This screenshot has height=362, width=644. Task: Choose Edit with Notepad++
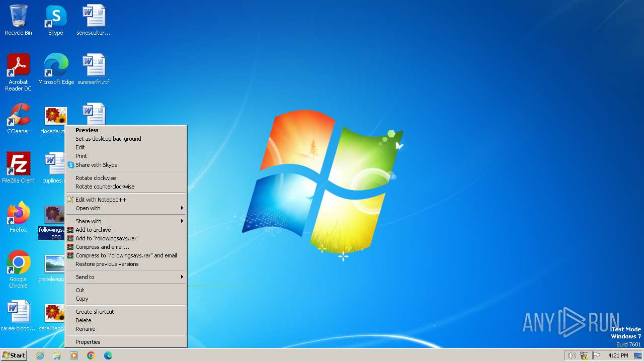[x=126, y=200]
